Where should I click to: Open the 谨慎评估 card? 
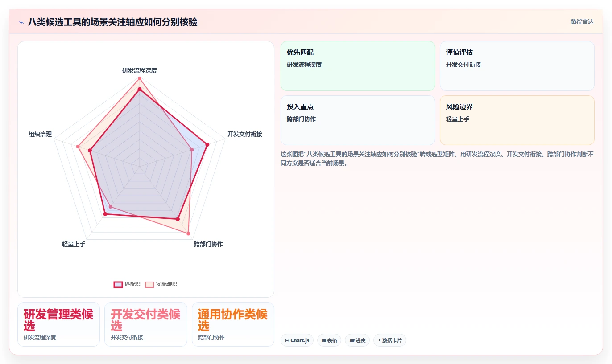(x=517, y=66)
